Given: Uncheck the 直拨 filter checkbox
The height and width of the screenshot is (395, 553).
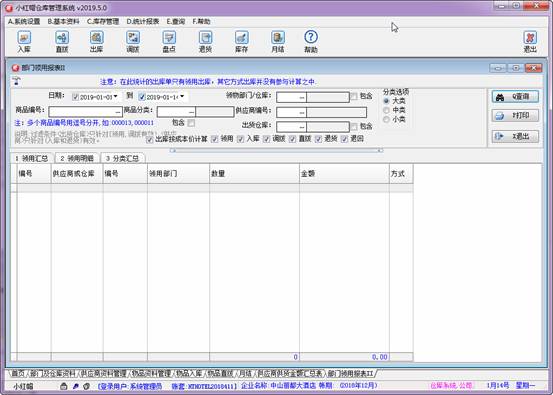Looking at the screenshot, I should (x=292, y=139).
